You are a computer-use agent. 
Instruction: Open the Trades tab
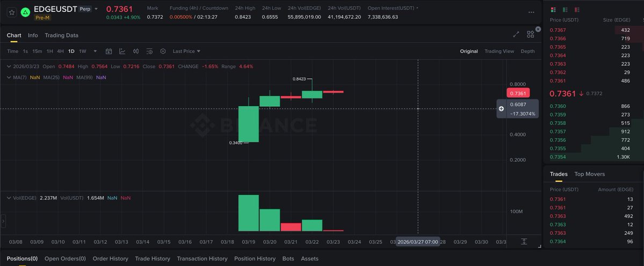tap(559, 174)
